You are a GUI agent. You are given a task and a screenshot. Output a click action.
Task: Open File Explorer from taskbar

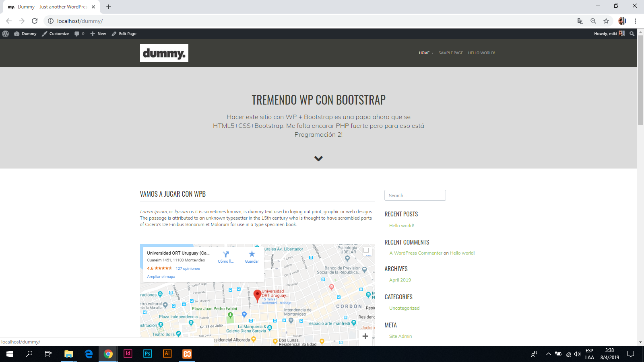(69, 354)
